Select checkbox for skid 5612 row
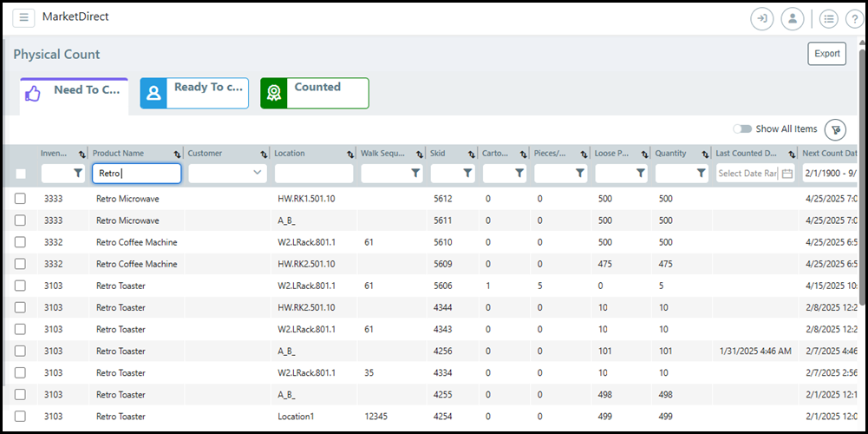 coord(21,199)
